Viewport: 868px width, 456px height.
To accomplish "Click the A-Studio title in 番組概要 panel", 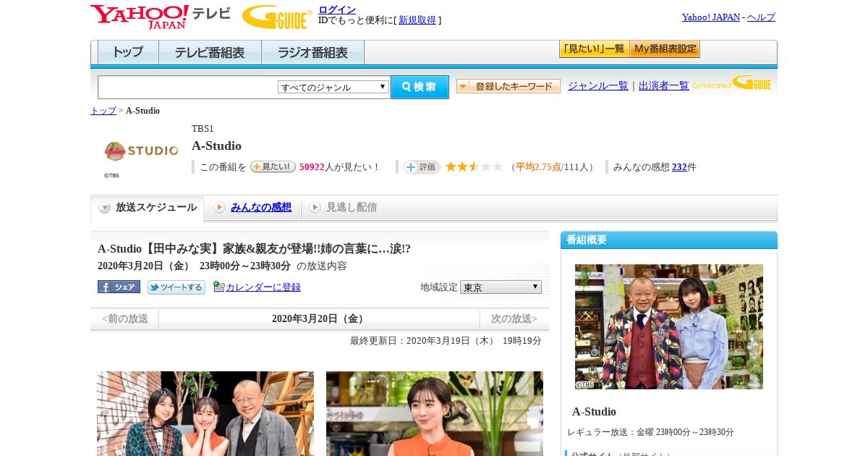I will coord(594,412).
